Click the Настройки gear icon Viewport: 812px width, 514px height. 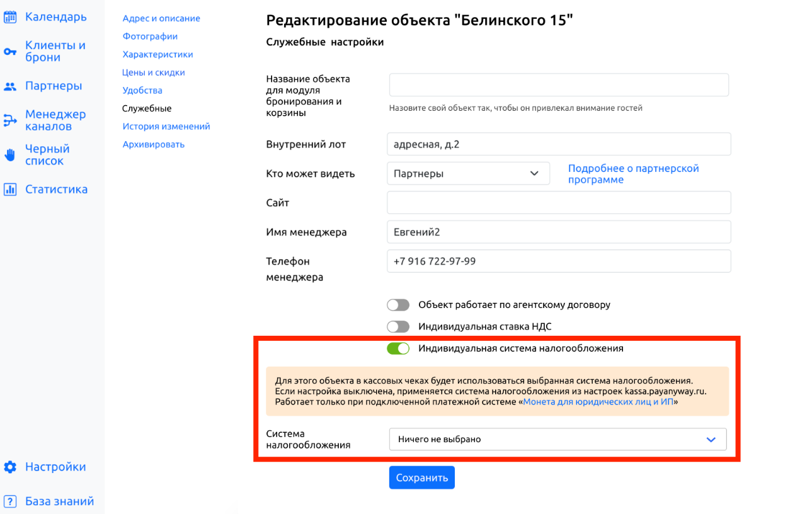point(10,467)
